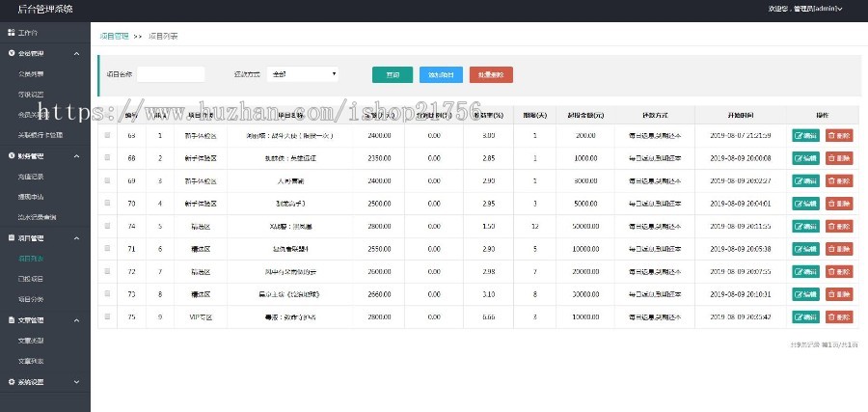Image resolution: width=868 pixels, height=412 pixels.
Task: Delete the project with ID 75
Action: coord(839,316)
